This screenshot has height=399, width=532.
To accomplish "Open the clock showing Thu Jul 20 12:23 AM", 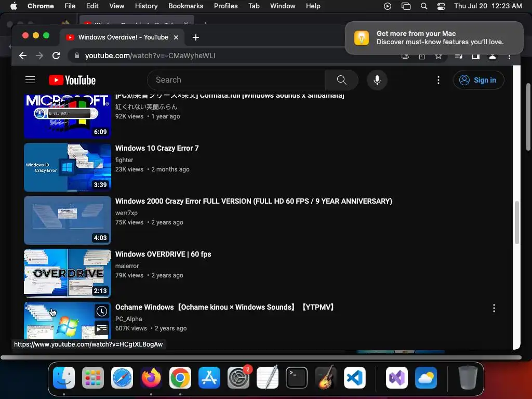I will click(x=488, y=6).
